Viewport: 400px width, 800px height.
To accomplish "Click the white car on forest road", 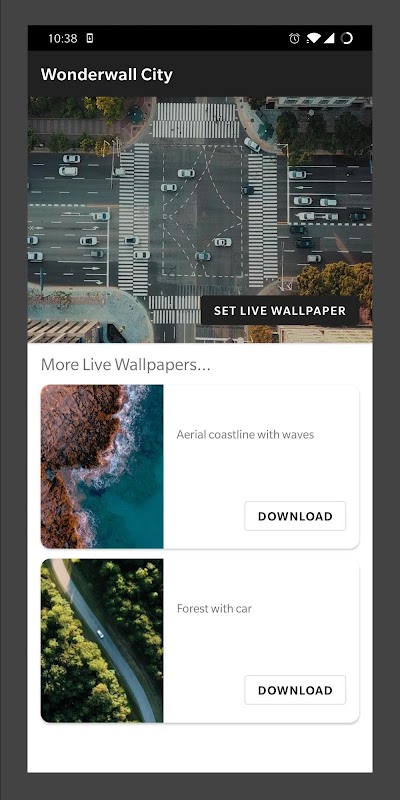I will pos(100,634).
